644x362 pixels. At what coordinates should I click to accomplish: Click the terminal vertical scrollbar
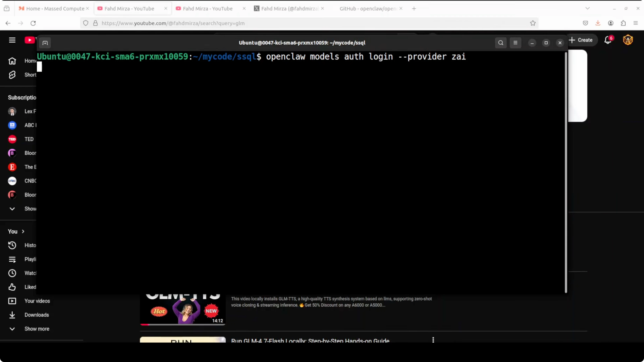click(566, 172)
